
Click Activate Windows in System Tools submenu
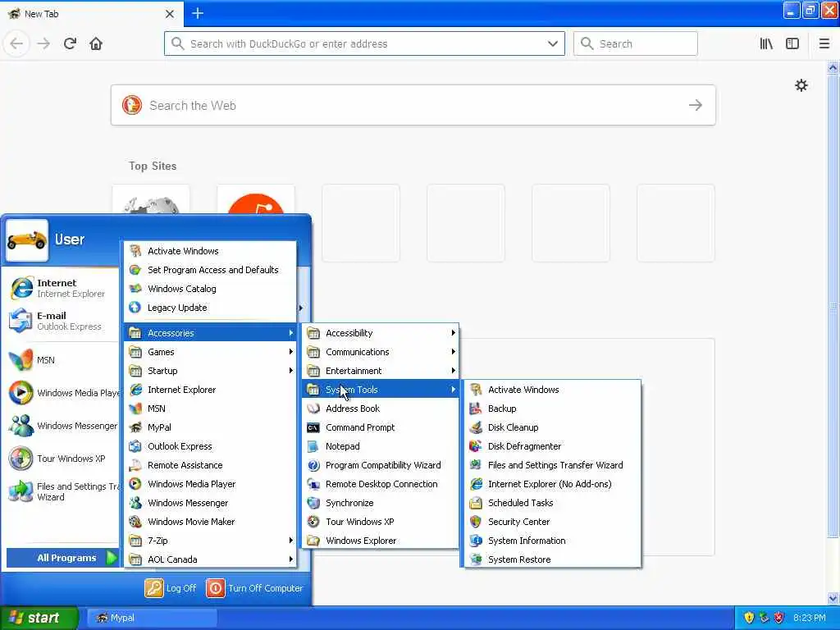552,390
